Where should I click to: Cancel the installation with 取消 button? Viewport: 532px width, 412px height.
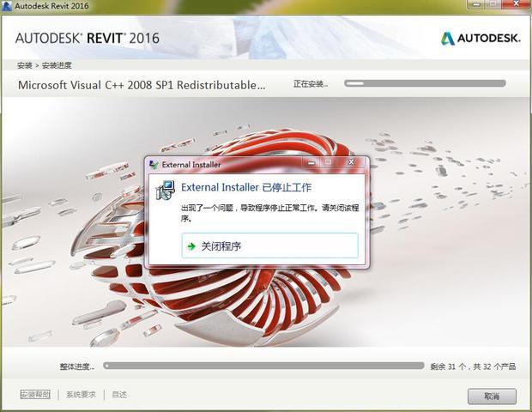[x=492, y=396]
